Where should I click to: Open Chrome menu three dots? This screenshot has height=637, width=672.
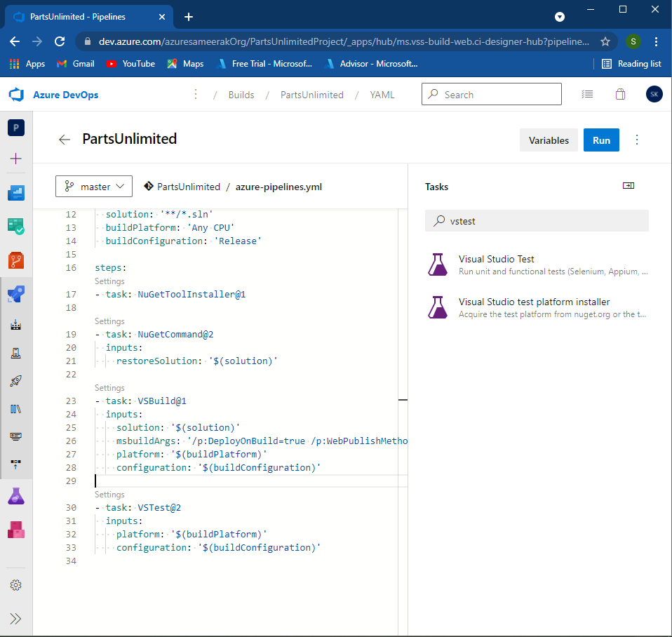click(x=656, y=41)
